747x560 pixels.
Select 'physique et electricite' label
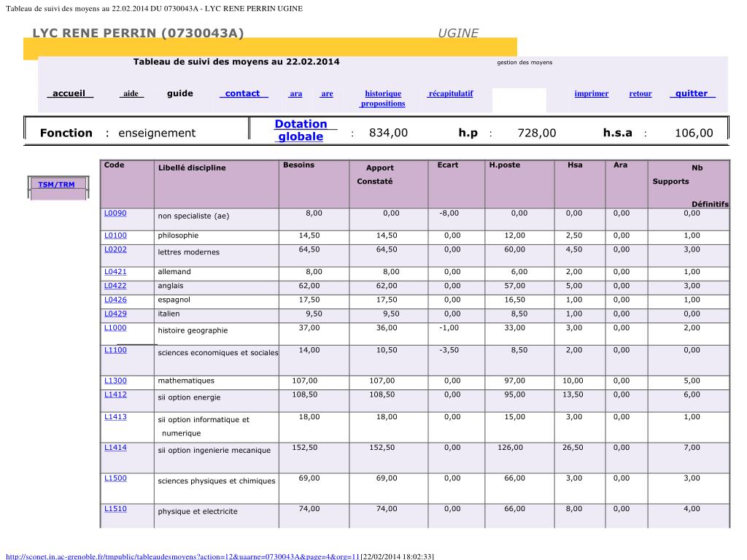pyautogui.click(x=198, y=511)
